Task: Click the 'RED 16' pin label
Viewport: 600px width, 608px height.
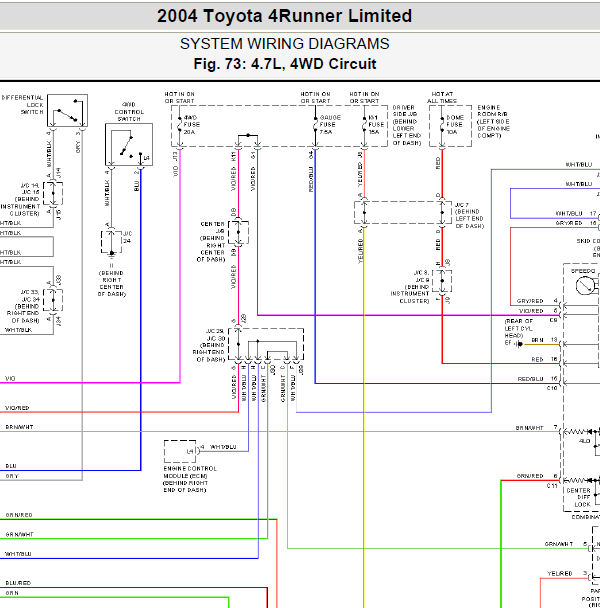Action: point(545,359)
